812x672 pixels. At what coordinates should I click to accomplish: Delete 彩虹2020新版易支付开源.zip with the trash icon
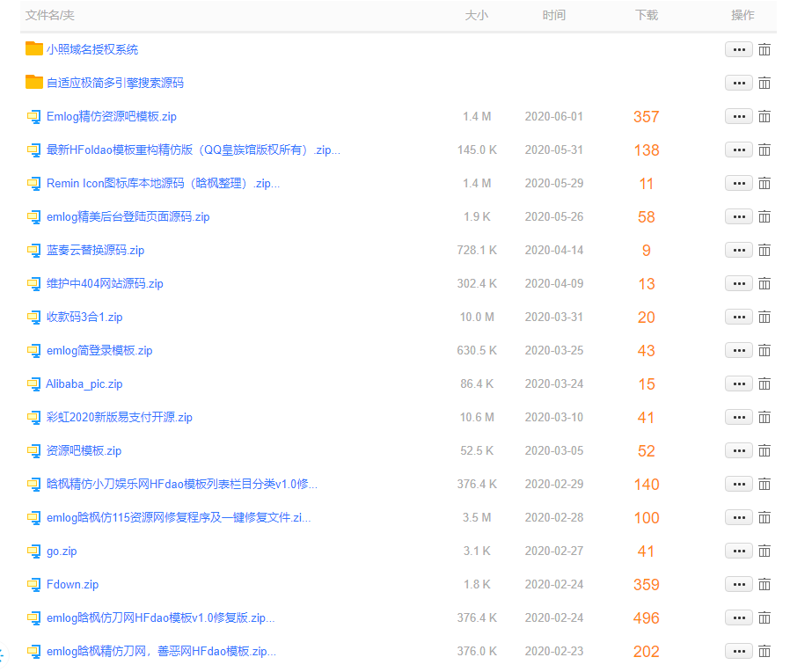[764, 417]
